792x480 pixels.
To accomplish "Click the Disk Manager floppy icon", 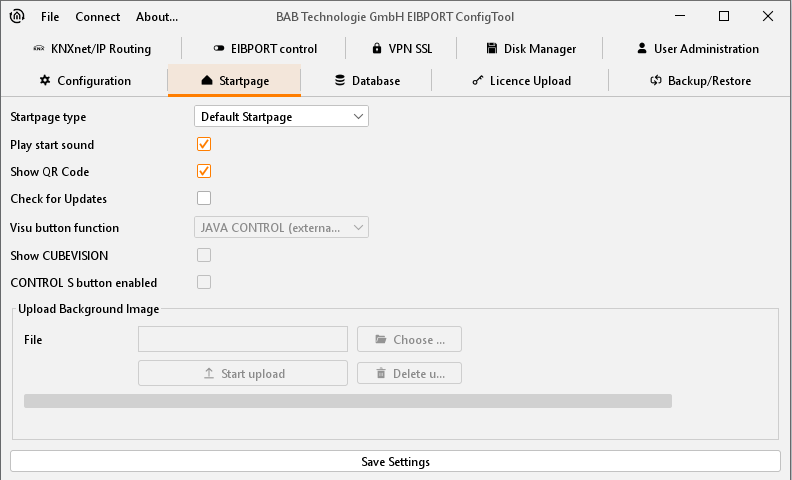I will tap(493, 49).
